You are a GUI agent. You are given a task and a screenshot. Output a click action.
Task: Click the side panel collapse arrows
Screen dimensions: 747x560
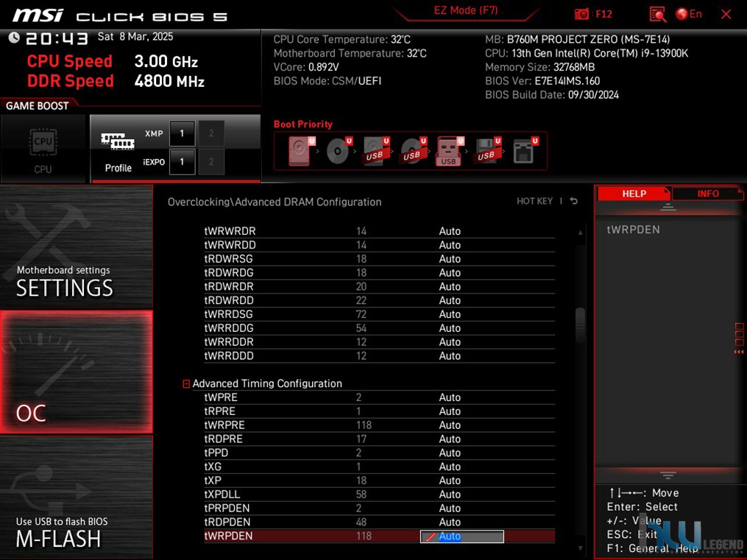click(739, 352)
